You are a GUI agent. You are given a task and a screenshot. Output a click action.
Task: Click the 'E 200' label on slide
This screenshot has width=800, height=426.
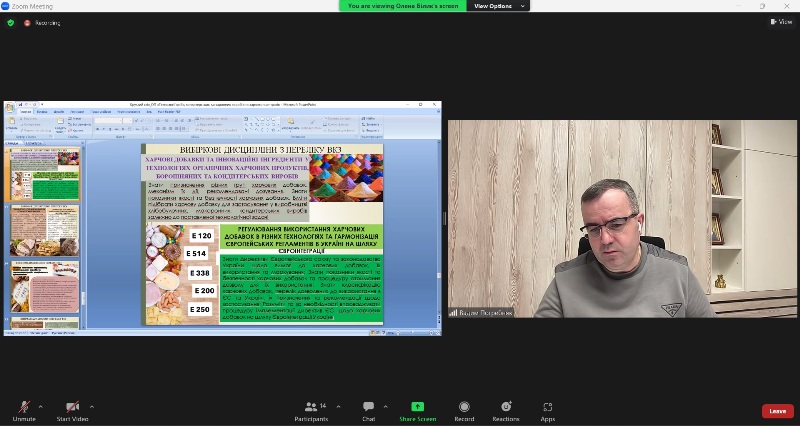204,290
